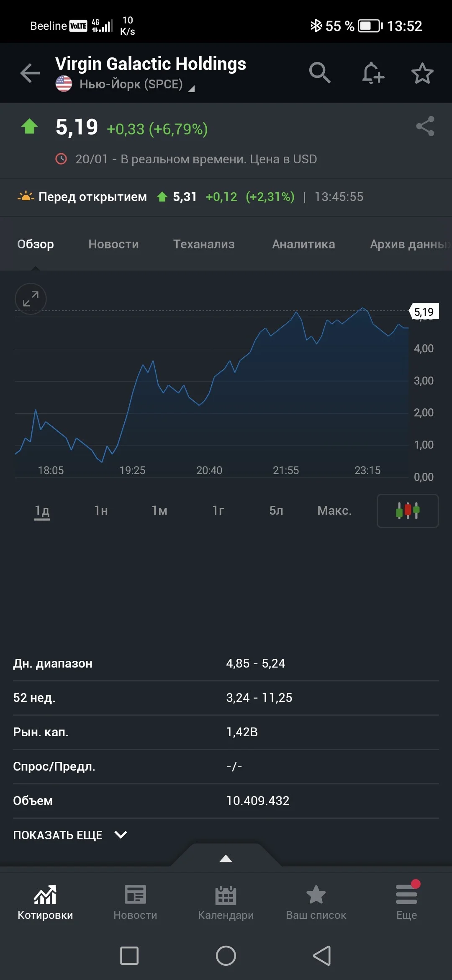Select the 1н chart range

coord(101,511)
